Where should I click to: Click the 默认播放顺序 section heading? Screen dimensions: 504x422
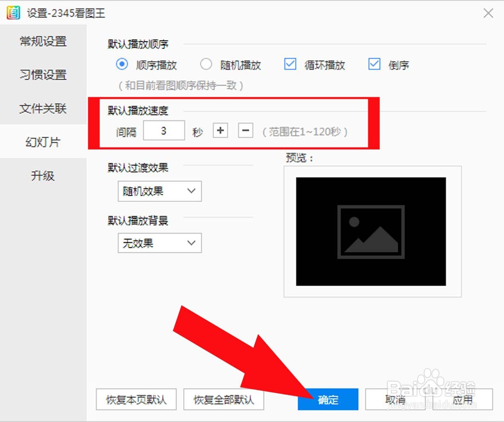[x=138, y=44]
